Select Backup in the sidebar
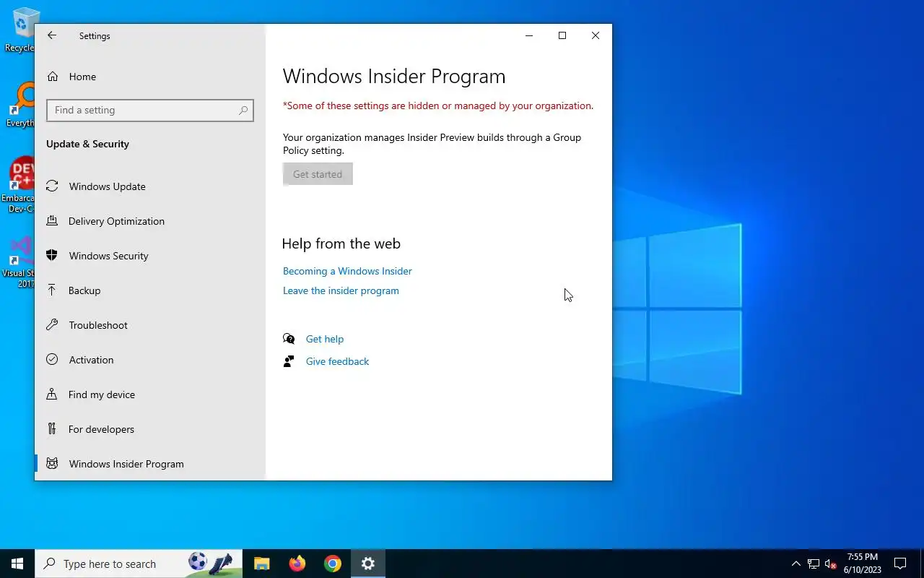Image resolution: width=924 pixels, height=578 pixels. [x=150, y=290]
